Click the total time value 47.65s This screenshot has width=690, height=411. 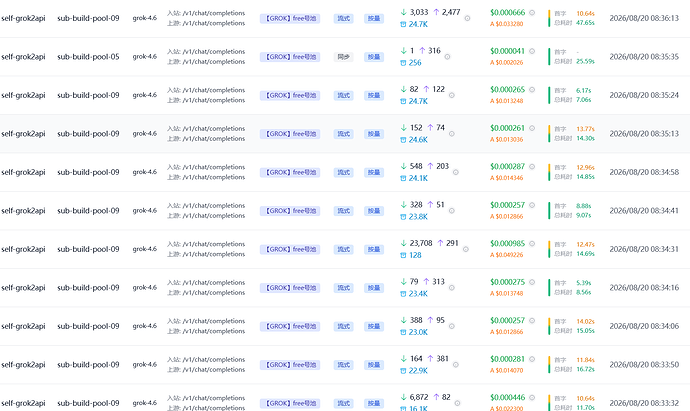pyautogui.click(x=585, y=22)
